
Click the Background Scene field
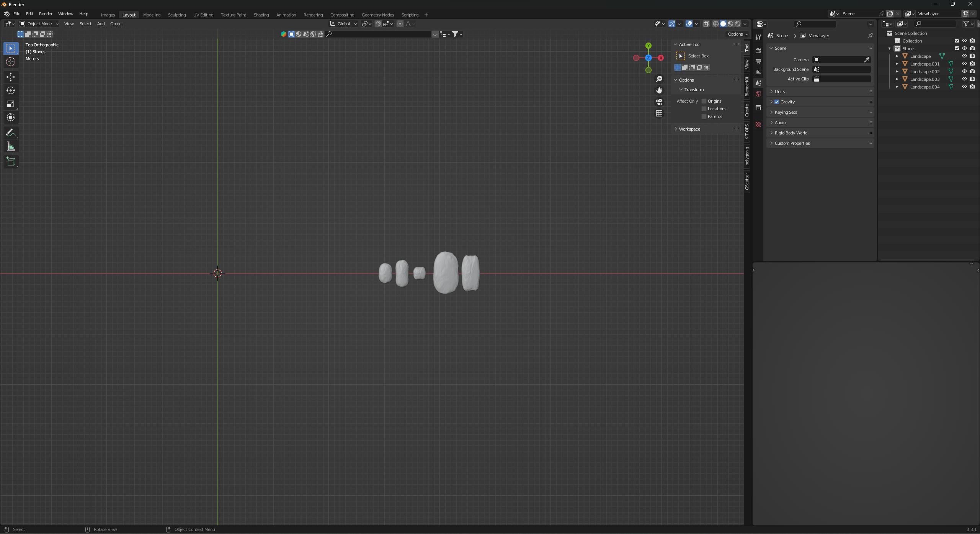click(842, 69)
